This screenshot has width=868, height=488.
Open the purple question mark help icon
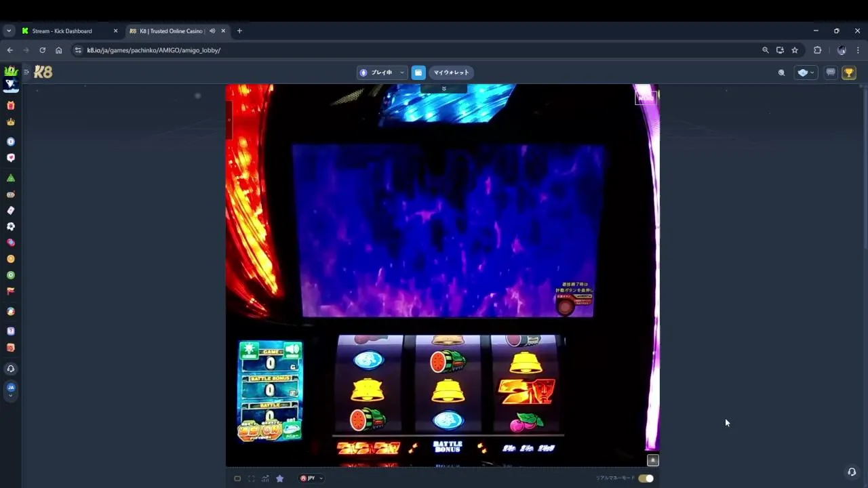coord(11,331)
